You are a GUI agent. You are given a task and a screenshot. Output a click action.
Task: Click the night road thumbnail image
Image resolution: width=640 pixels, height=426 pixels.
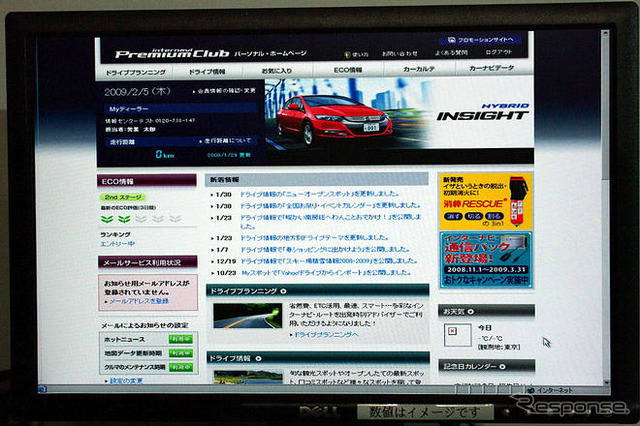[248, 315]
